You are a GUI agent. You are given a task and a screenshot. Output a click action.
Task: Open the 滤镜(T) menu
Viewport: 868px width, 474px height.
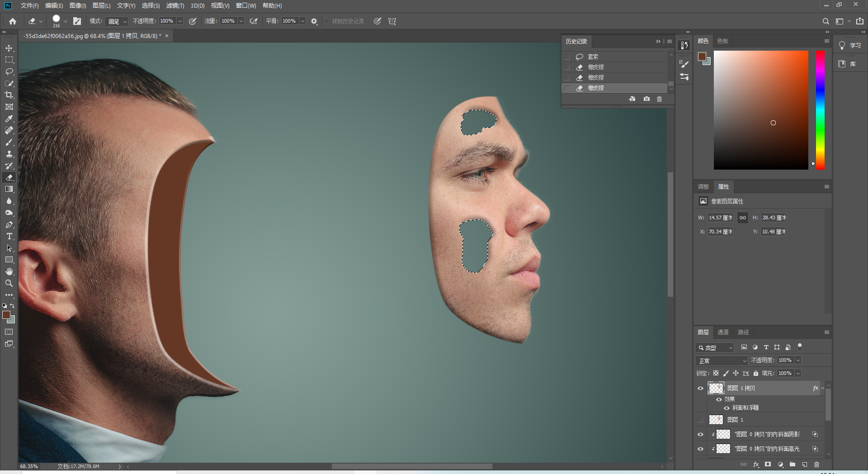175,5
